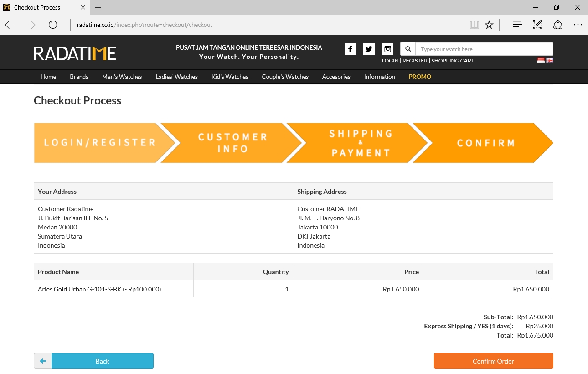Open a new browser tab
The image size is (588, 374).
pos(98,7)
